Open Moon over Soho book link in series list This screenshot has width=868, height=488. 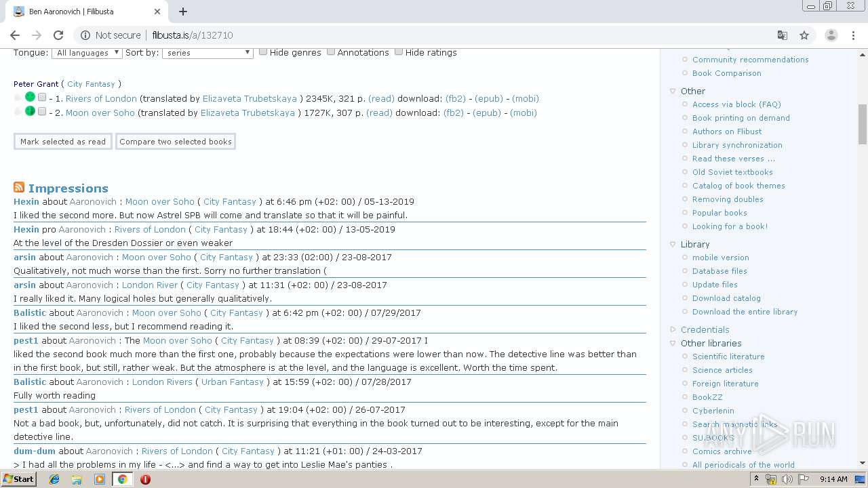[x=100, y=113]
